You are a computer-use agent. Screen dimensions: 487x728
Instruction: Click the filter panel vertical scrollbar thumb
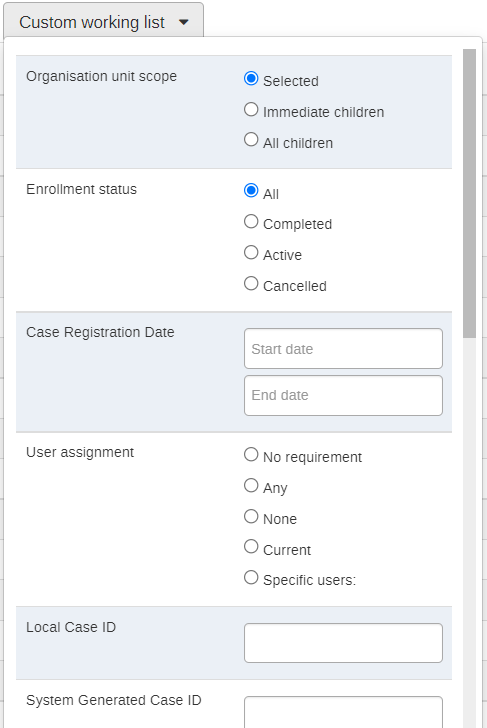point(469,193)
